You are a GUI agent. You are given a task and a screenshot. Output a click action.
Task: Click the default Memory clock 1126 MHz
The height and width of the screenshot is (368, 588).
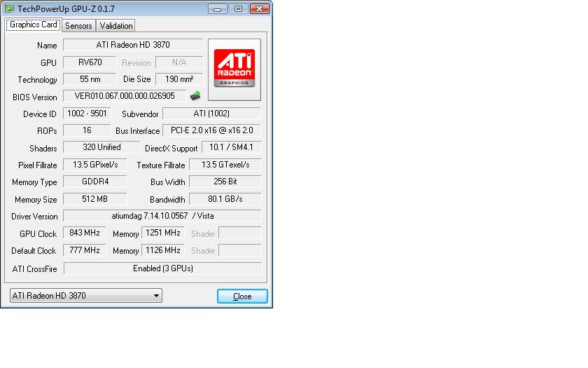tap(162, 250)
